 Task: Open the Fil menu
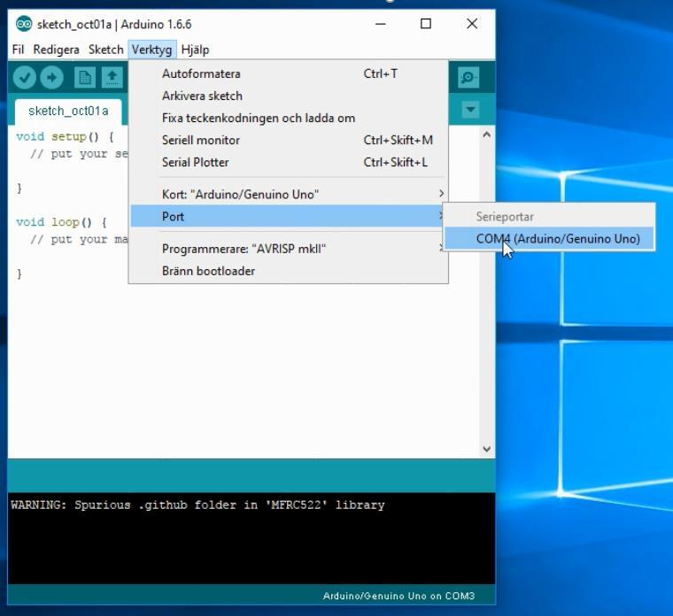coord(18,50)
